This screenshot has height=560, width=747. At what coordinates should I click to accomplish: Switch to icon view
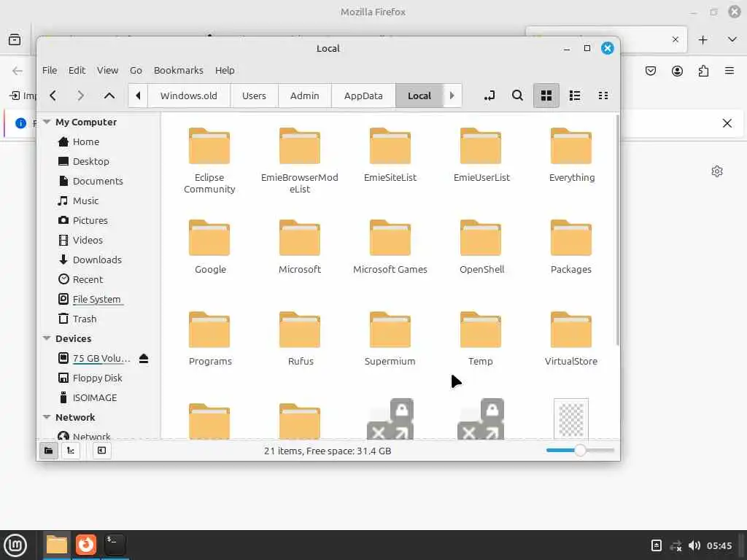click(546, 96)
